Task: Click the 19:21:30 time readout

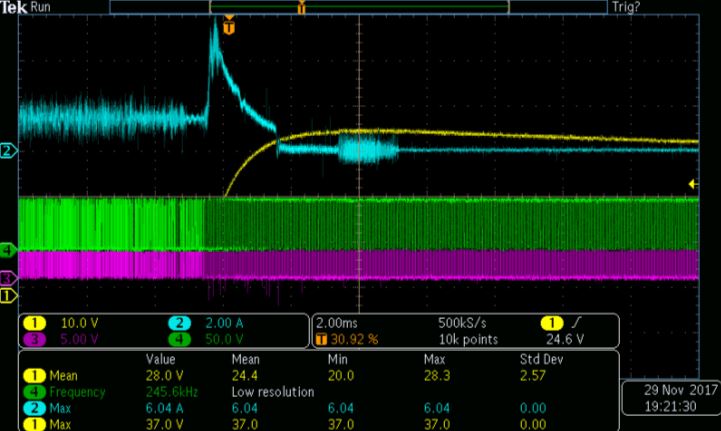Action: (670, 406)
